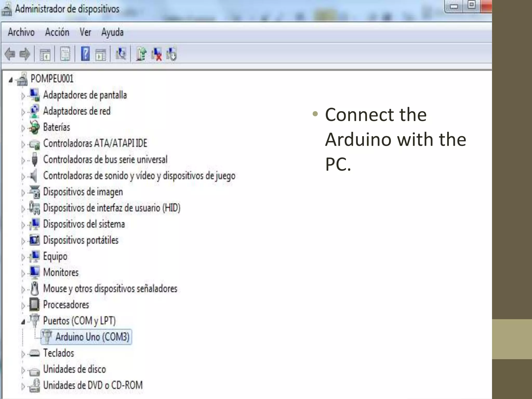Expand Adaptadores de pantalla node

(x=23, y=96)
